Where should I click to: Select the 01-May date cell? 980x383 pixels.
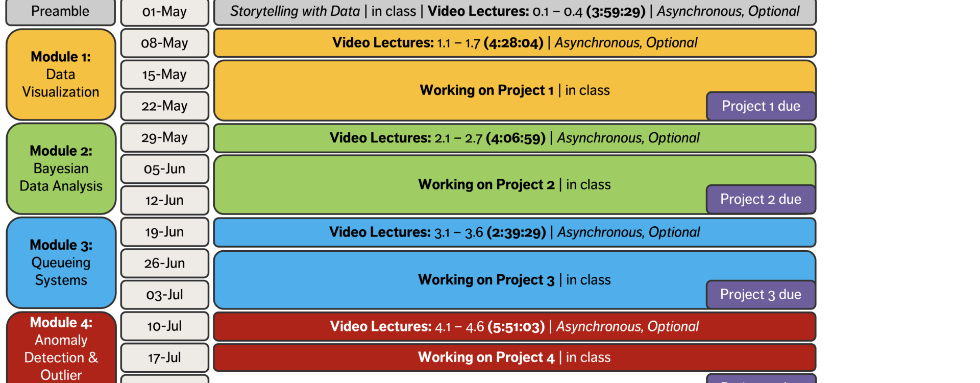[x=164, y=12]
